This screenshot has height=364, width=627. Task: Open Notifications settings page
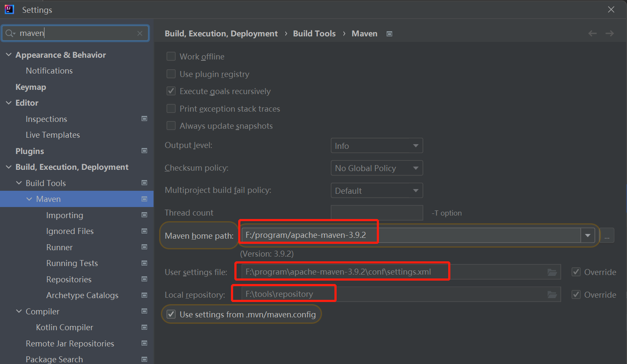click(x=49, y=71)
